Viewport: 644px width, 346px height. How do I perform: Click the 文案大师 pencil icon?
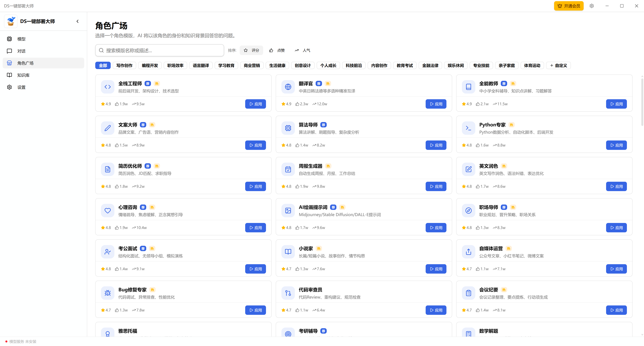click(x=108, y=128)
